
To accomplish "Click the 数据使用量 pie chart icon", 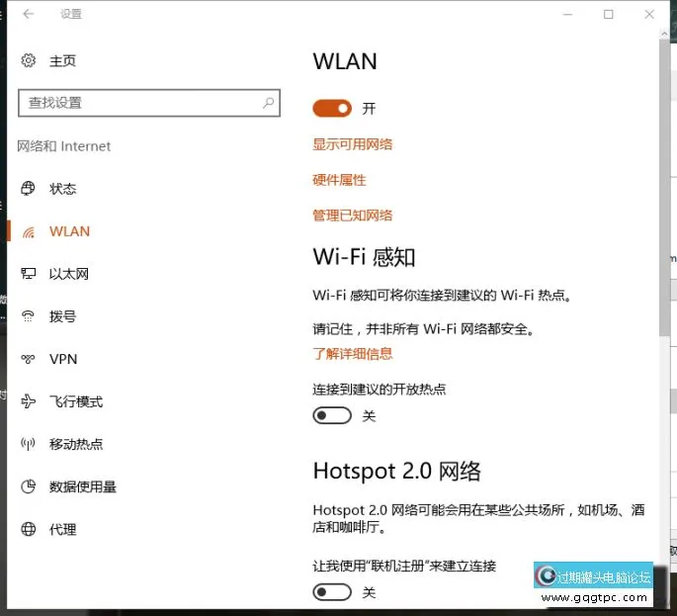I will click(x=29, y=486).
